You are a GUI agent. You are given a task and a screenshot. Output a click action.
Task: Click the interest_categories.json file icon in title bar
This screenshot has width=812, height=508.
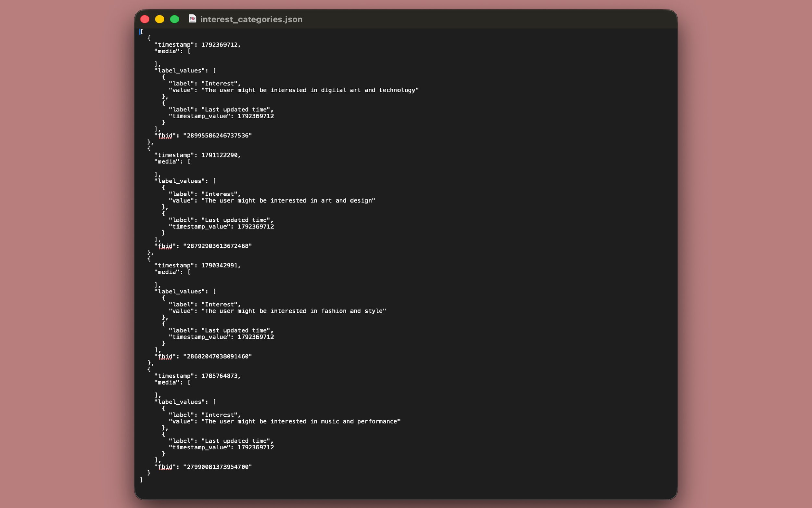pyautogui.click(x=192, y=19)
